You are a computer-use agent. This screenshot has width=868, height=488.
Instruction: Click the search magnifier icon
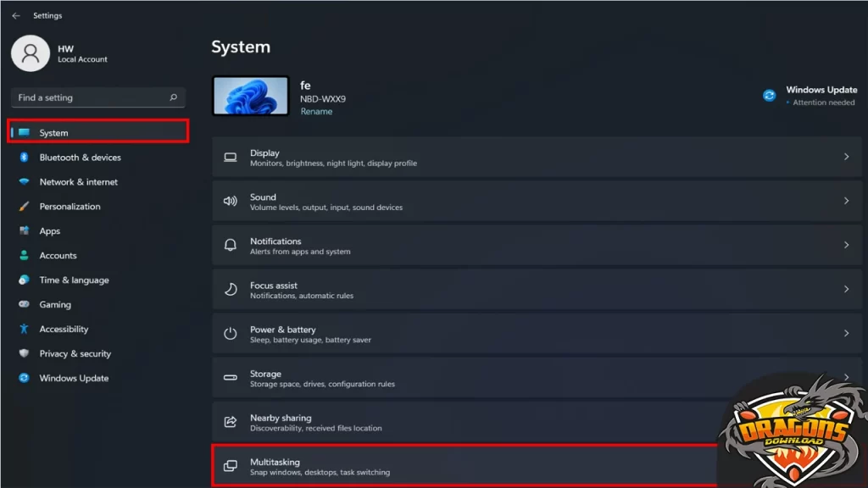(x=173, y=97)
